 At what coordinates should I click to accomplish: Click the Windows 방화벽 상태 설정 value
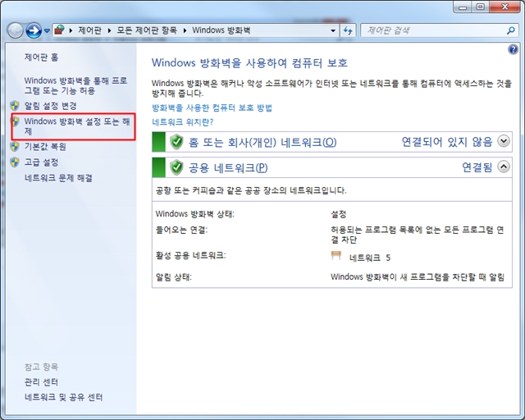pos(339,214)
